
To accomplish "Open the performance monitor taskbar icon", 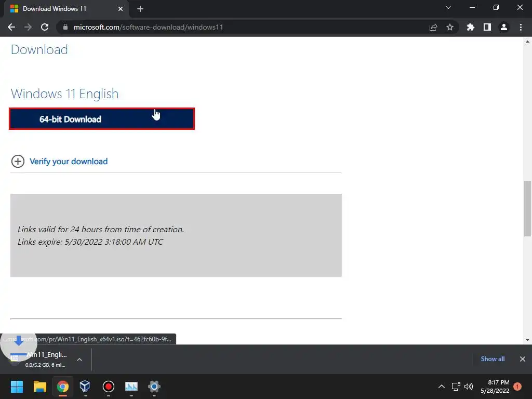I will tap(131, 387).
